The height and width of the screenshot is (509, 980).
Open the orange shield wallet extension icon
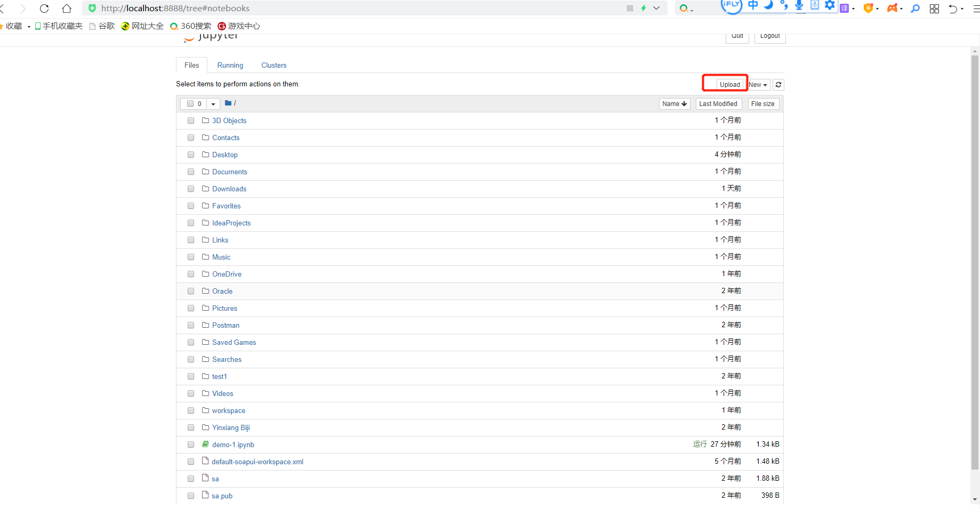(x=868, y=9)
